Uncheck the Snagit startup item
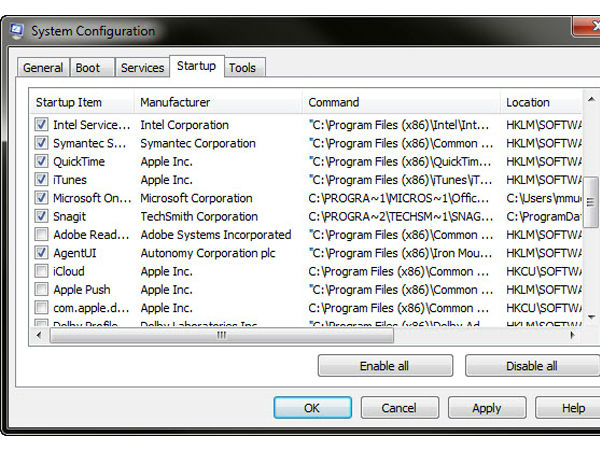 click(41, 216)
